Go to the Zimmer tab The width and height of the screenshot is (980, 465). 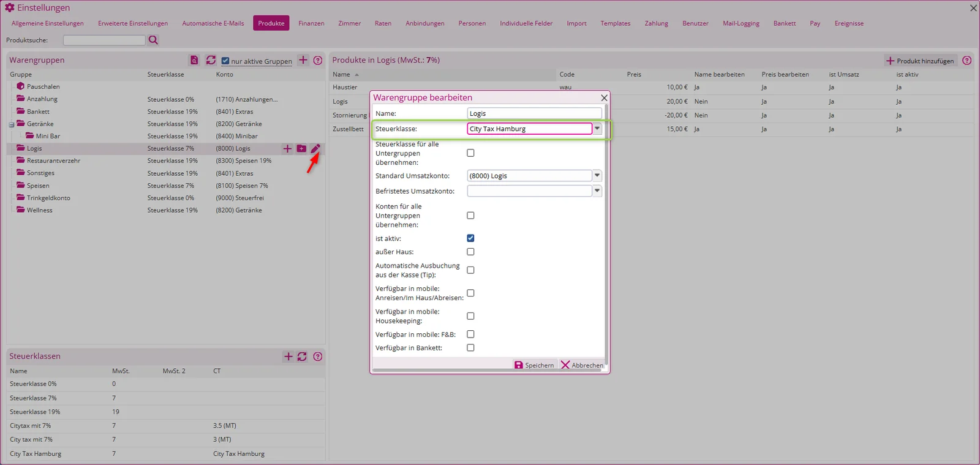click(x=349, y=23)
